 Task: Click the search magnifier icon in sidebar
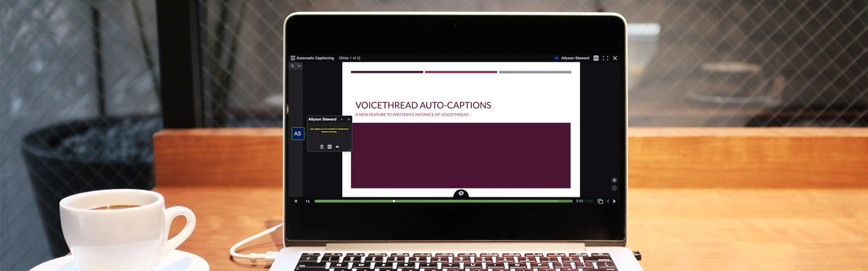(292, 66)
